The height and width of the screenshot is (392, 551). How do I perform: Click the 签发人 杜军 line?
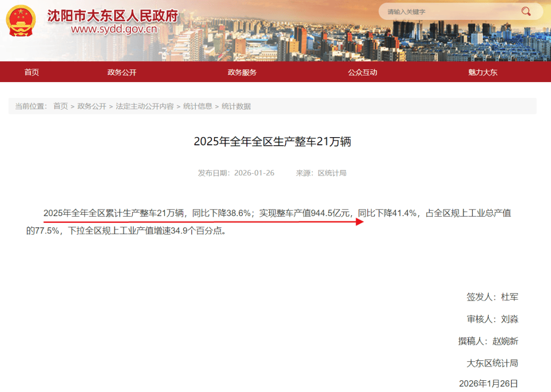tap(492, 297)
